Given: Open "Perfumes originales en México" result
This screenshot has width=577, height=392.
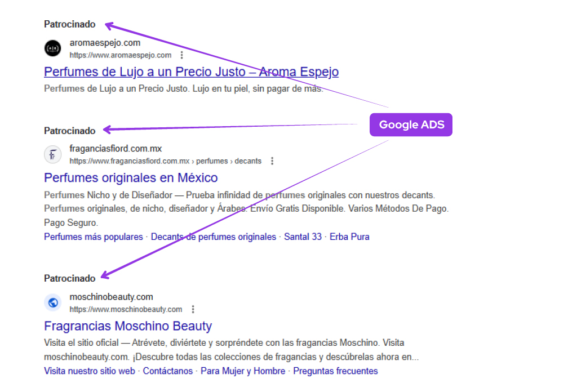Looking at the screenshot, I should point(131,178).
